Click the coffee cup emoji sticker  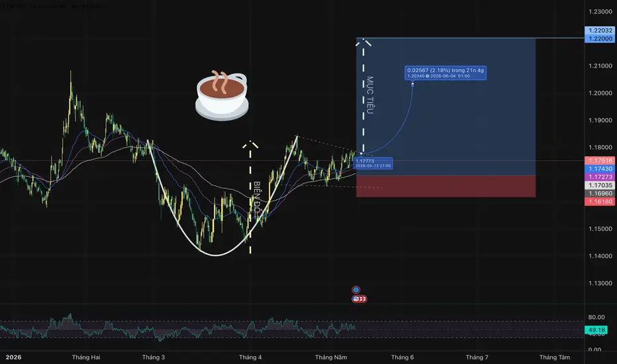222,95
